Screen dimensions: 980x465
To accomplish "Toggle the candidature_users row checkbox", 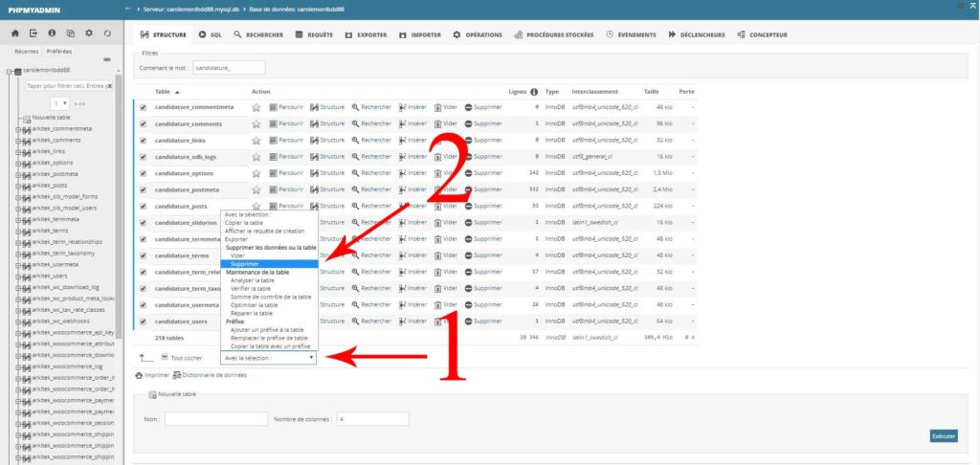I will tap(144, 321).
